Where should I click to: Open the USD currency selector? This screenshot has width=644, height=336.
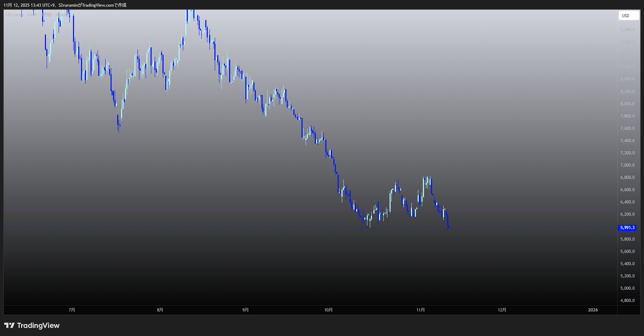628,16
